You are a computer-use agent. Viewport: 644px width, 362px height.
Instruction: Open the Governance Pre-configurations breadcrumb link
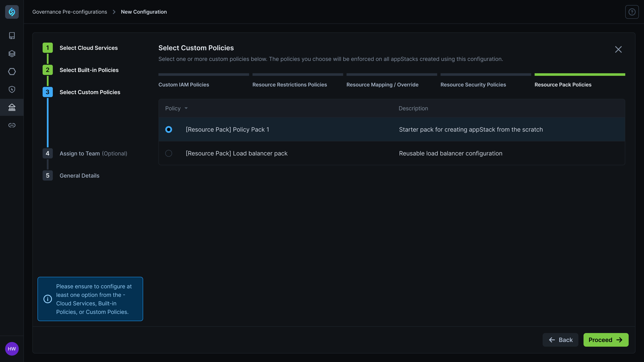pos(70,12)
